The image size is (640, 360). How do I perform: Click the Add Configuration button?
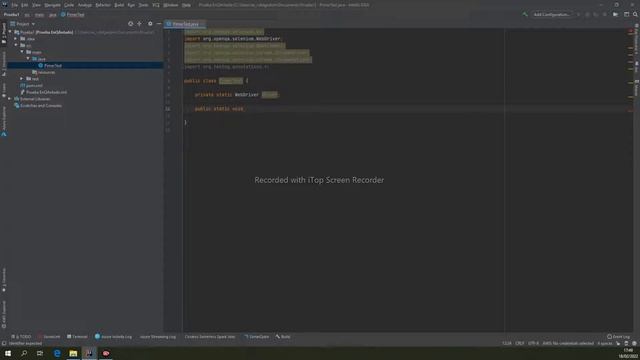coord(552,14)
